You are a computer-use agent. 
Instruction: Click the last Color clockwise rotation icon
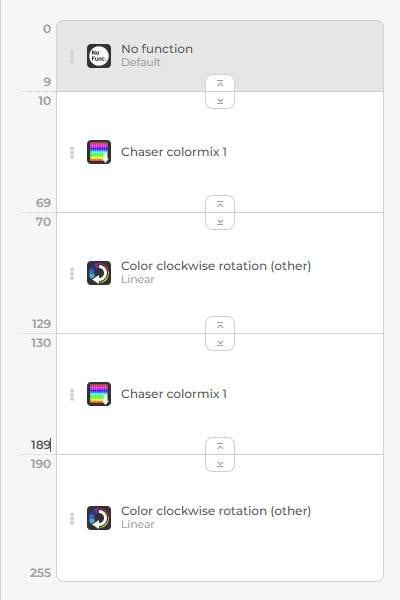[x=99, y=518]
